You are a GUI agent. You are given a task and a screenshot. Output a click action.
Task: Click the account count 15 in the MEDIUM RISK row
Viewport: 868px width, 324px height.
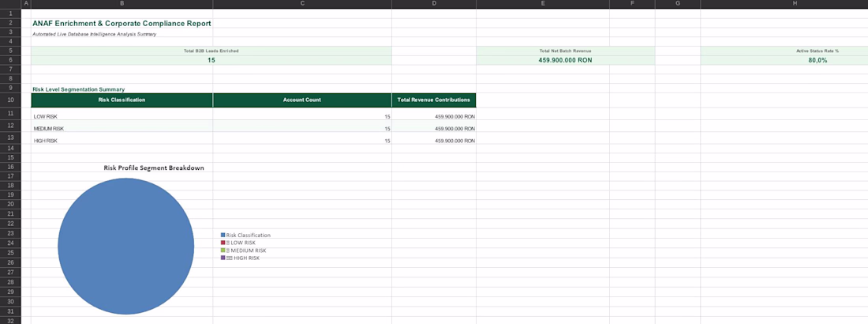point(387,129)
